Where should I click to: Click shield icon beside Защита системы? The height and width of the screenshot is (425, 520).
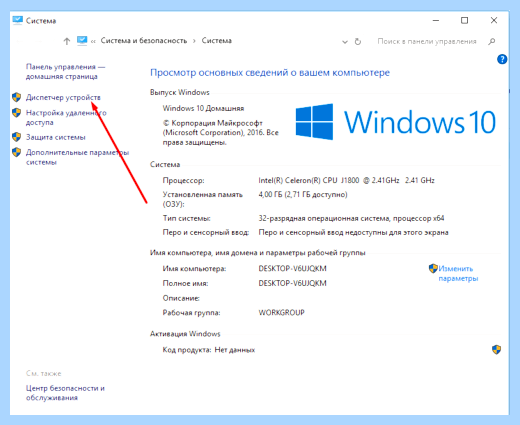tap(16, 137)
